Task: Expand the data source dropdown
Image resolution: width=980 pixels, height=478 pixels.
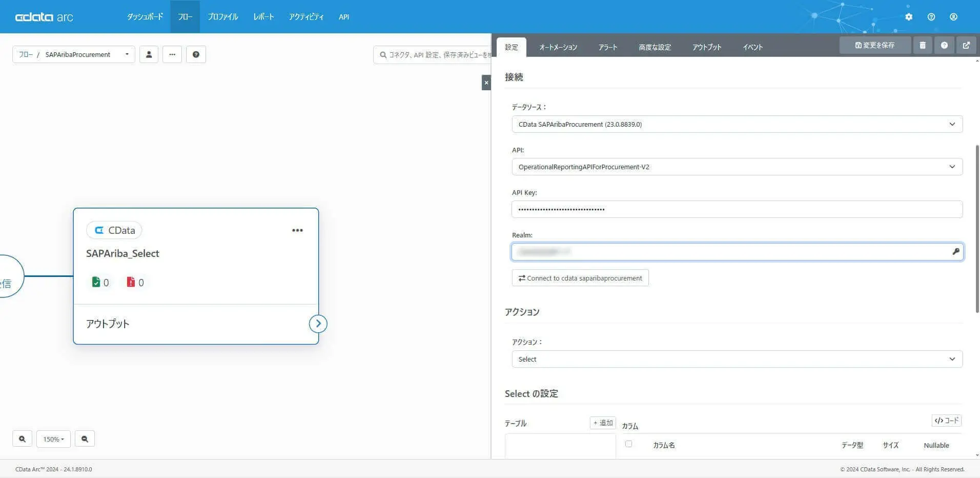Action: click(737, 124)
